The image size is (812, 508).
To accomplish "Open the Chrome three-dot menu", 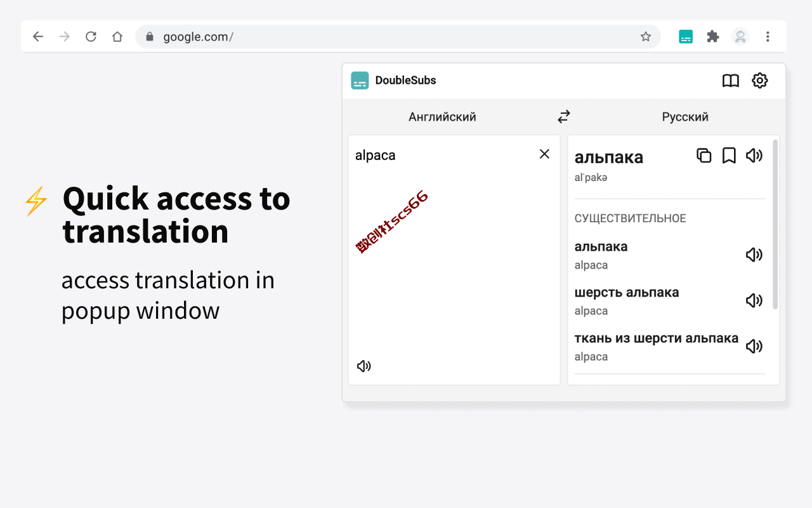I will tap(768, 37).
